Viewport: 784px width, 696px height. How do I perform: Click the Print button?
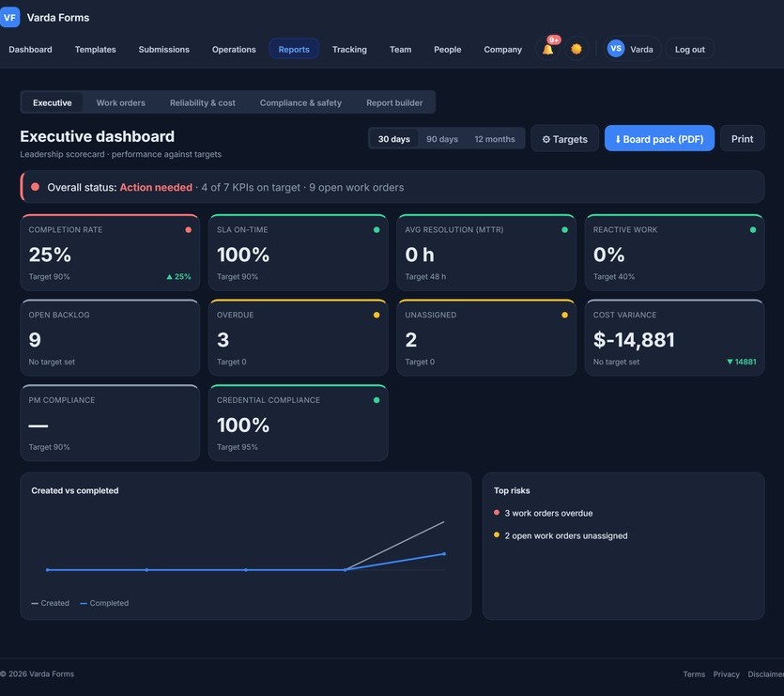click(x=743, y=139)
